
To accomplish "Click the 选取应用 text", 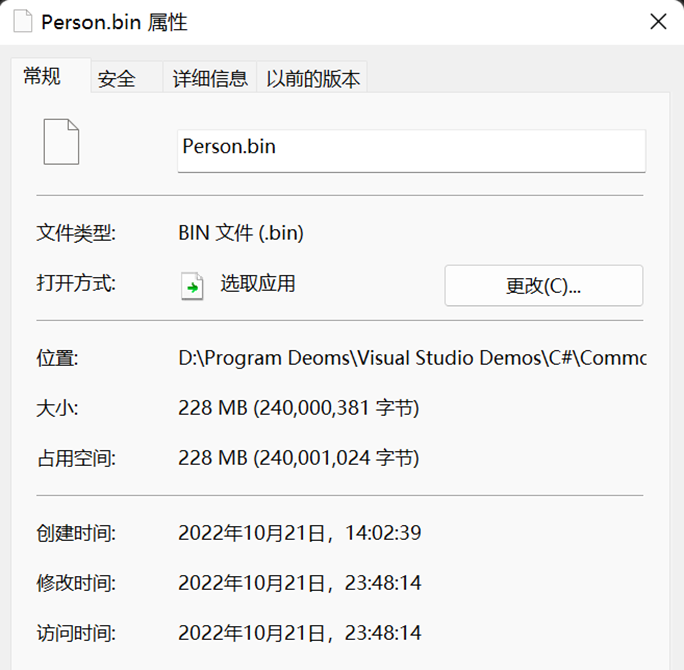I will click(258, 284).
